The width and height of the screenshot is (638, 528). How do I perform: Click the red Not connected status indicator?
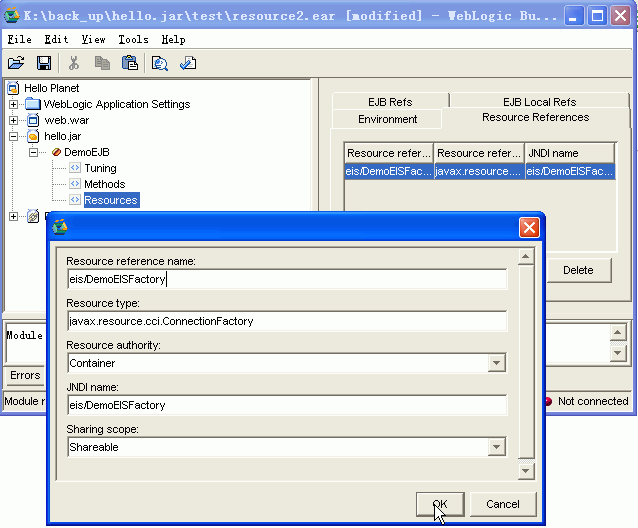[548, 401]
